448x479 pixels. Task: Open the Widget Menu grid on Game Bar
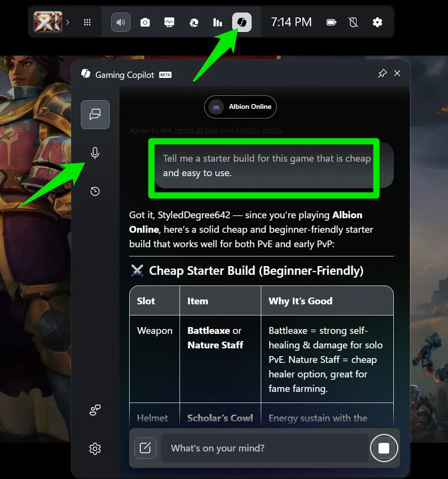[x=88, y=22]
